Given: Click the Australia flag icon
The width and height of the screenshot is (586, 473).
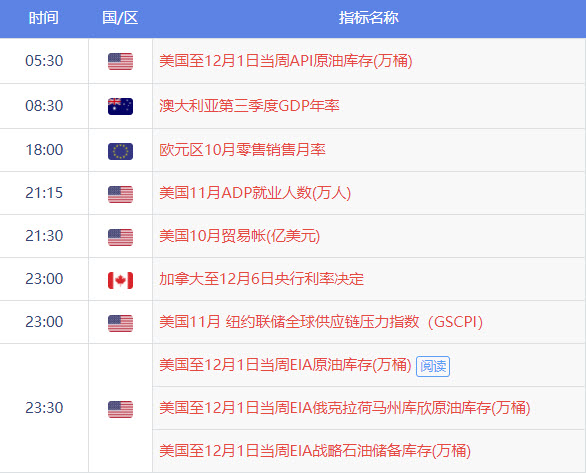Looking at the screenshot, I should point(120,106).
